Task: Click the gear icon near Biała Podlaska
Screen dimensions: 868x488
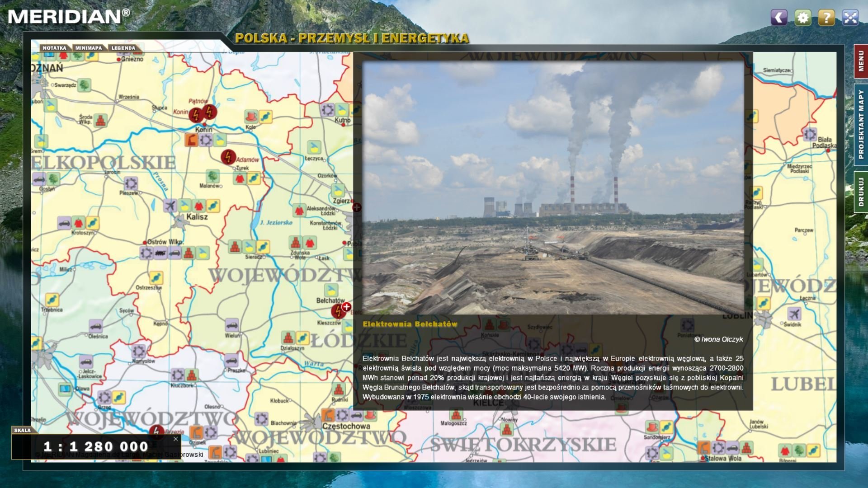Action: click(810, 134)
